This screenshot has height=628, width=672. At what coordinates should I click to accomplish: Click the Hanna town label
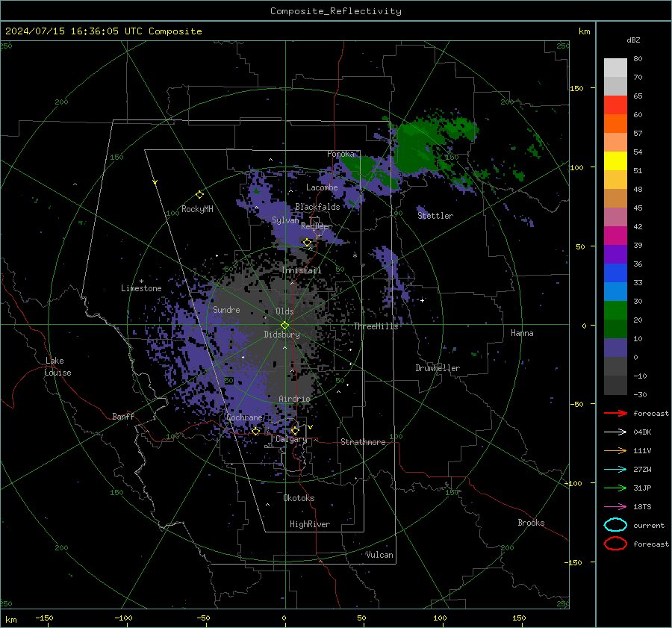[522, 333]
